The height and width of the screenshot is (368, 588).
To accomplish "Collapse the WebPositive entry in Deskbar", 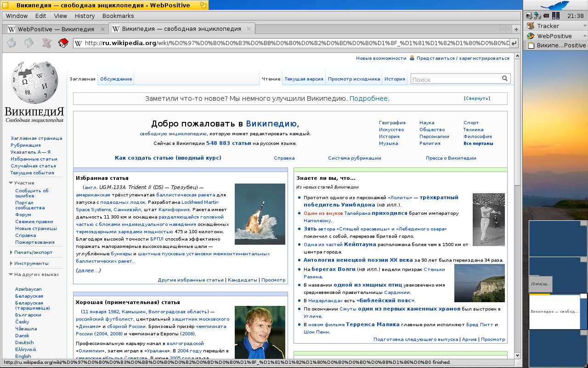I will click(585, 36).
